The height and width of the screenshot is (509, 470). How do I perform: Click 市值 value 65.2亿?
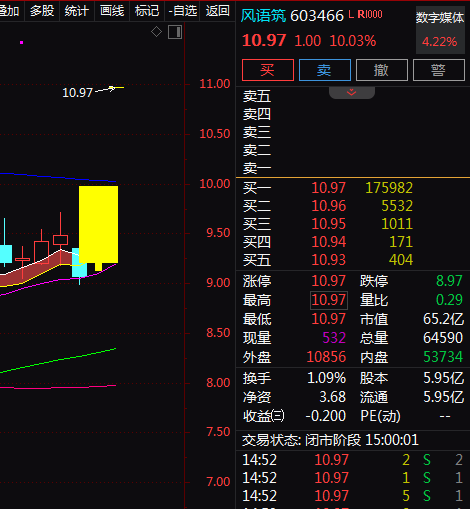tap(443, 319)
